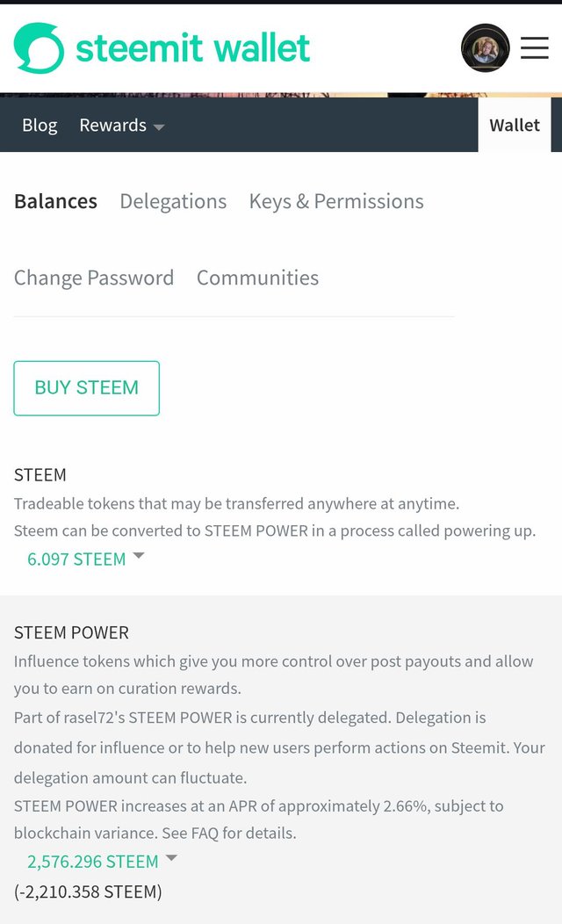The width and height of the screenshot is (562, 924).
Task: Click the caret arrow beside Rewards
Action: [x=159, y=127]
